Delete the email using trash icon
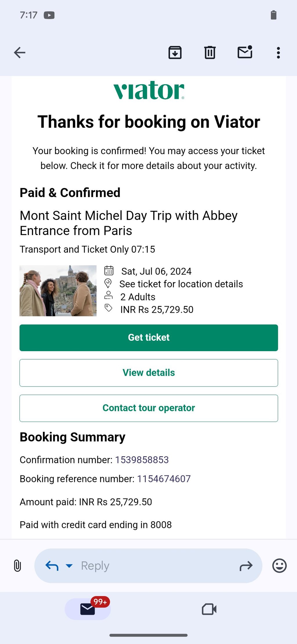Screen dimensions: 297x644 point(210,53)
